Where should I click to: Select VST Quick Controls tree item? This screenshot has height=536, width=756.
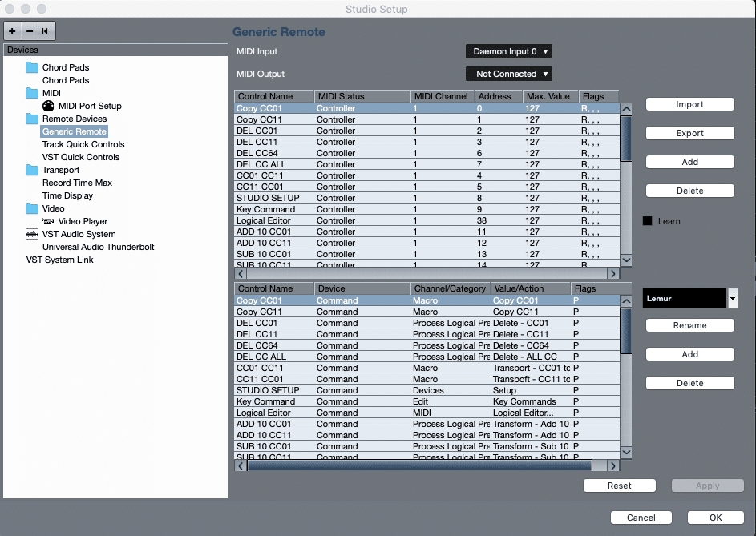point(81,157)
